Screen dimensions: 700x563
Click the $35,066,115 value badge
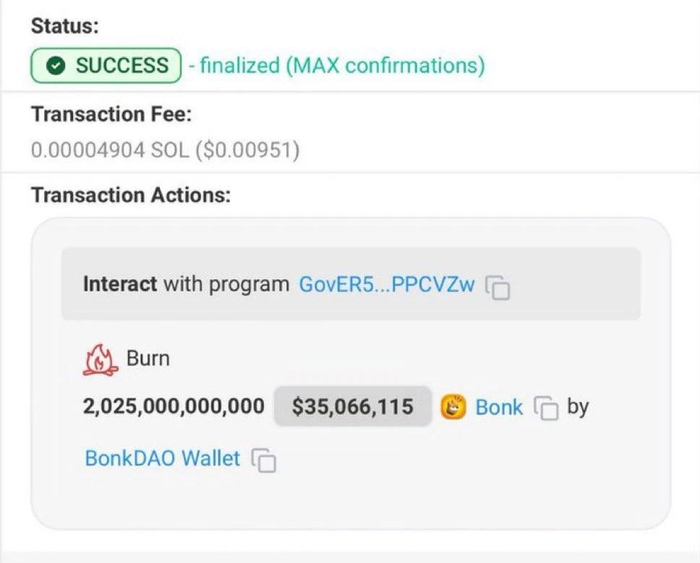[352, 407]
